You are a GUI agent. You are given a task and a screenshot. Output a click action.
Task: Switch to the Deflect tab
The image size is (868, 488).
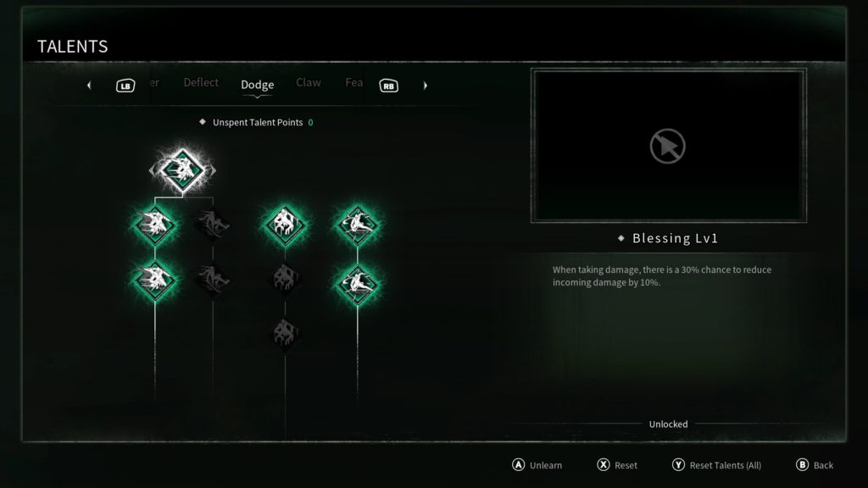click(201, 82)
